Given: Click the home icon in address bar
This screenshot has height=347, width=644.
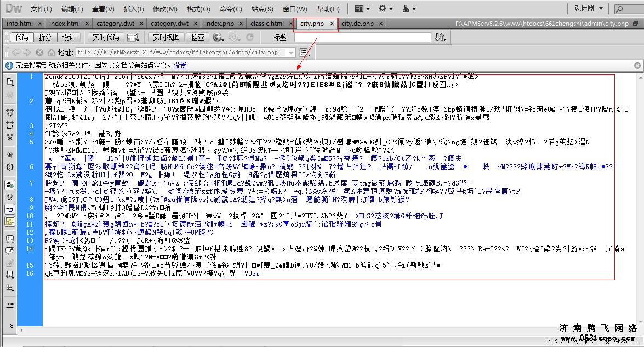Looking at the screenshot, I should point(52,53).
